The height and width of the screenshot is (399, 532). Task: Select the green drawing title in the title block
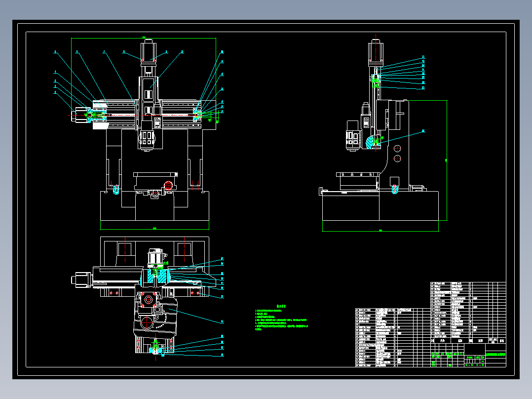coord(495,355)
